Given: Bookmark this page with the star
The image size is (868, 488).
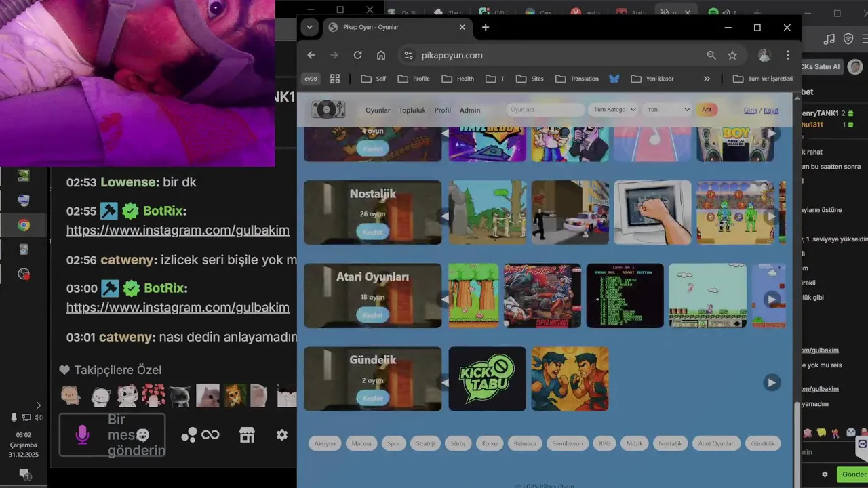Looking at the screenshot, I should click(732, 55).
